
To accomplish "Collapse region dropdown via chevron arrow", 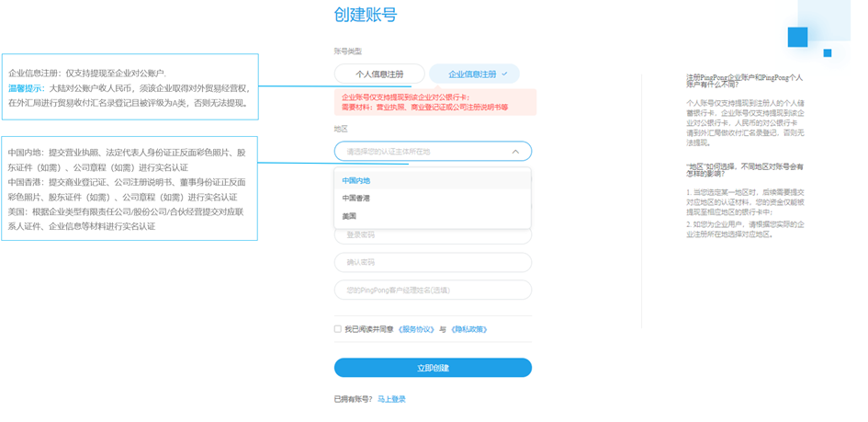I will [515, 151].
